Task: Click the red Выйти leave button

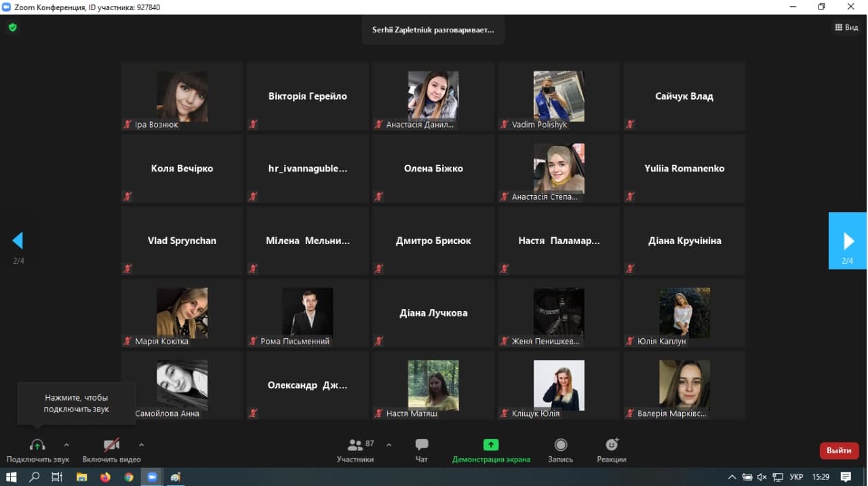Action: (839, 450)
